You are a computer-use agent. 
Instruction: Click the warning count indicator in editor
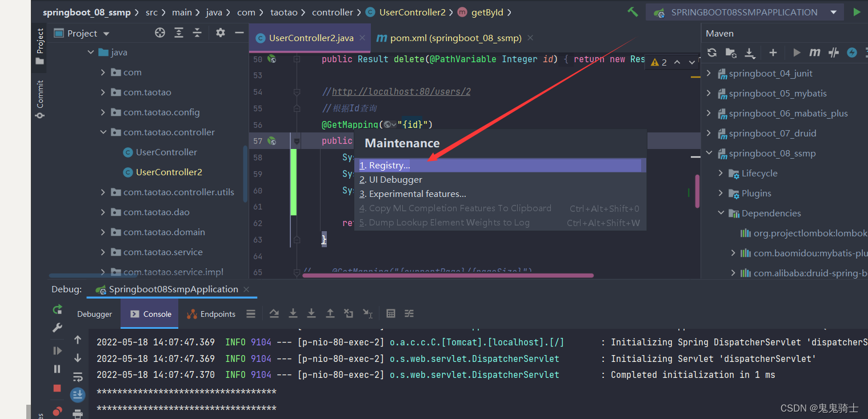pyautogui.click(x=659, y=62)
